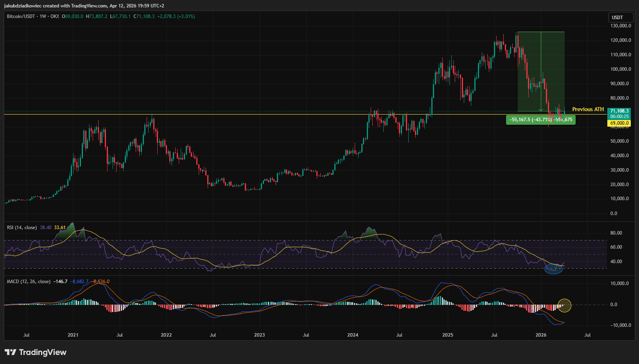Click the TradingView logo icon
Image resolution: width=639 pixels, height=364 pixels.
(x=11, y=352)
